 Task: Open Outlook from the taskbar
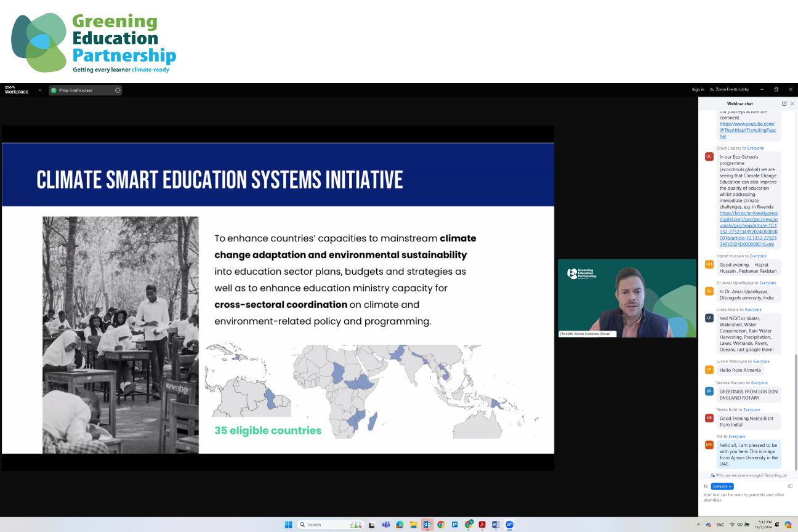tap(427, 525)
